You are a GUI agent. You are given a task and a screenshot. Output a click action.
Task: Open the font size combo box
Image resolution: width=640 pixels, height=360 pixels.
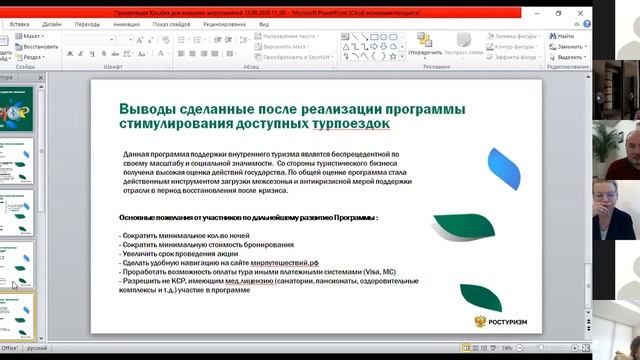tap(124, 40)
